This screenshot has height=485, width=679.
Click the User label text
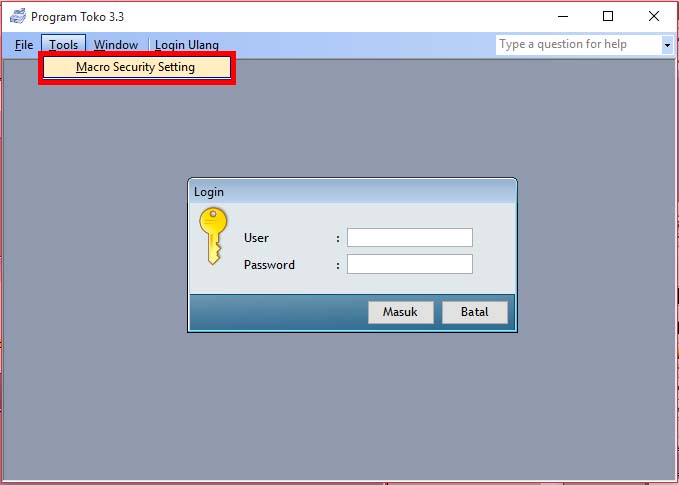(x=256, y=238)
